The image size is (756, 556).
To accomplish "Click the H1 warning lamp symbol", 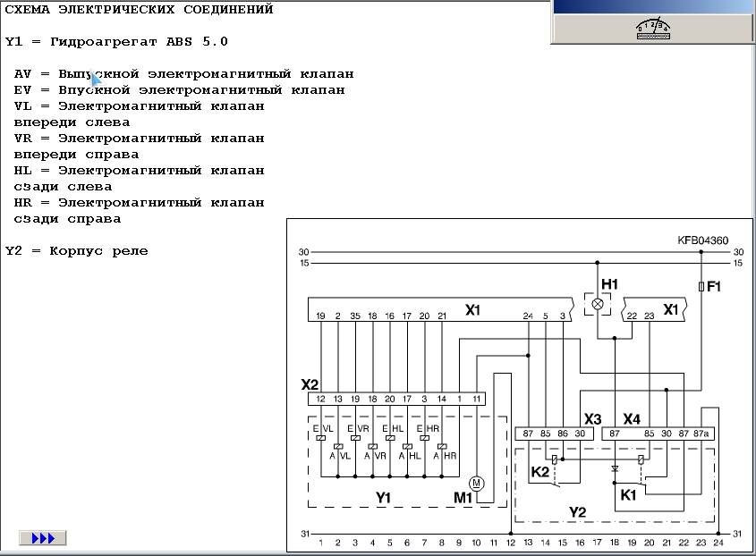I will pyautogui.click(x=598, y=304).
